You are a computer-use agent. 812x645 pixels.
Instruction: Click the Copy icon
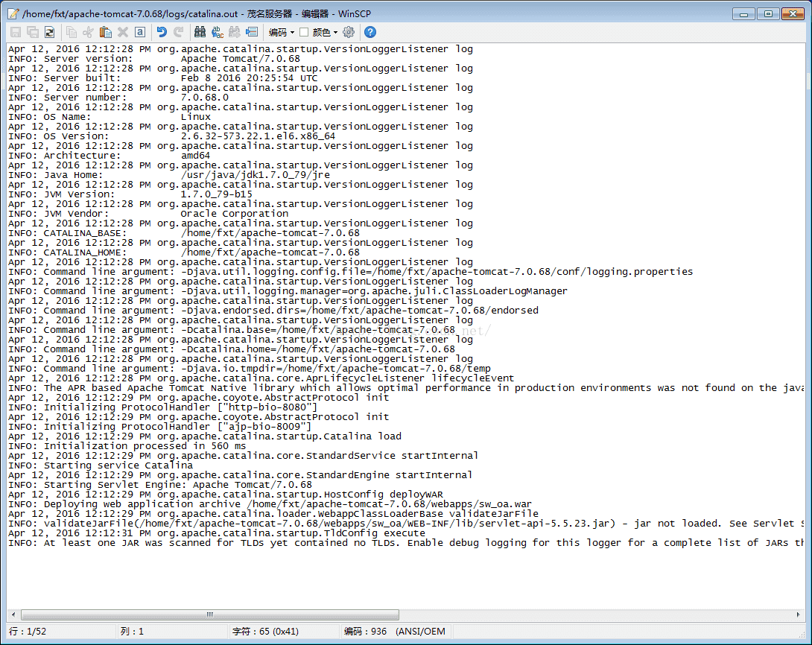click(x=72, y=32)
